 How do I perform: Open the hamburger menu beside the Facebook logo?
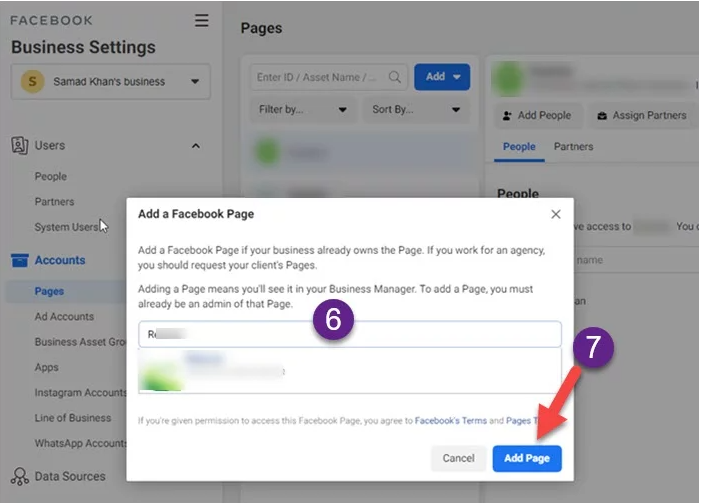[x=202, y=20]
